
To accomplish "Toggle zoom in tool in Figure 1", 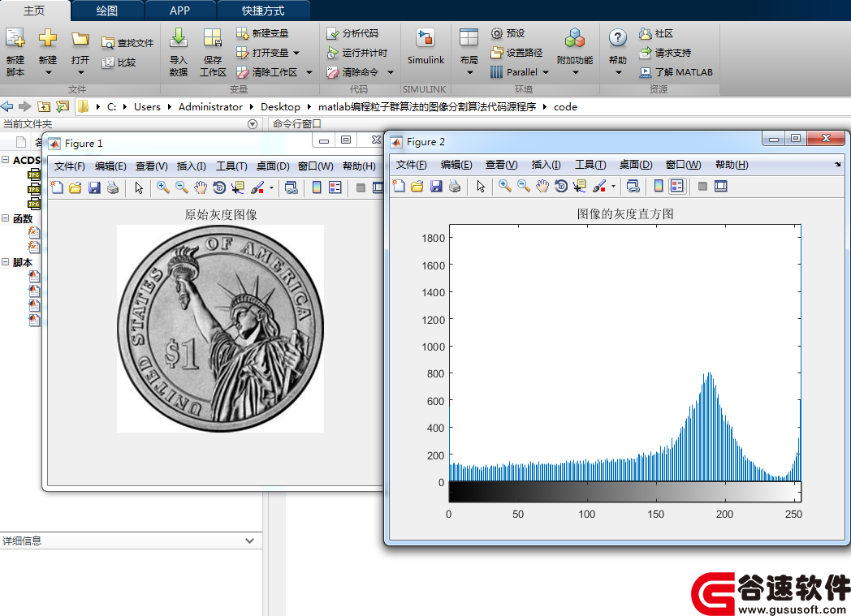I will point(163,187).
